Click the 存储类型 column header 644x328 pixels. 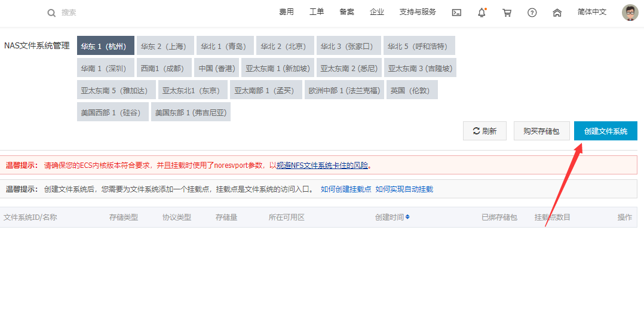pos(124,217)
